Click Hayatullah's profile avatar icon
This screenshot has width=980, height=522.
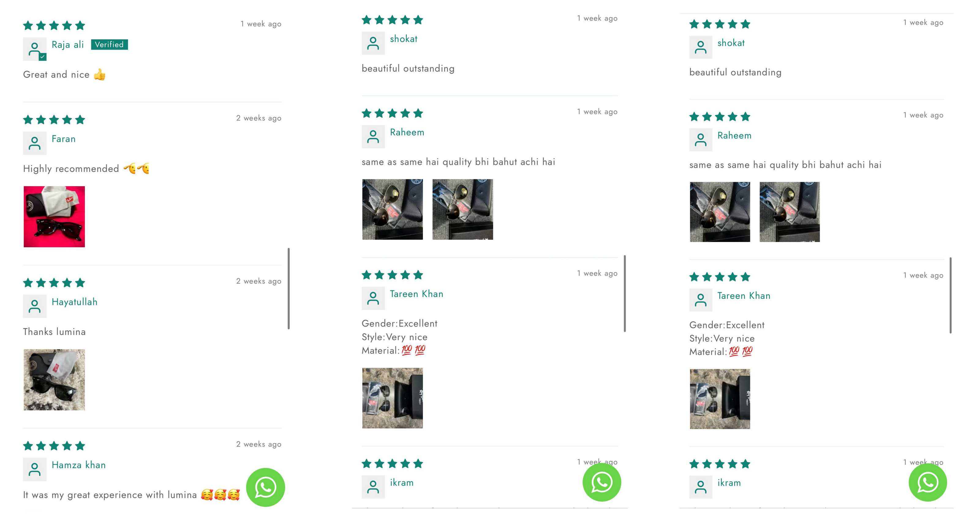[x=35, y=306]
